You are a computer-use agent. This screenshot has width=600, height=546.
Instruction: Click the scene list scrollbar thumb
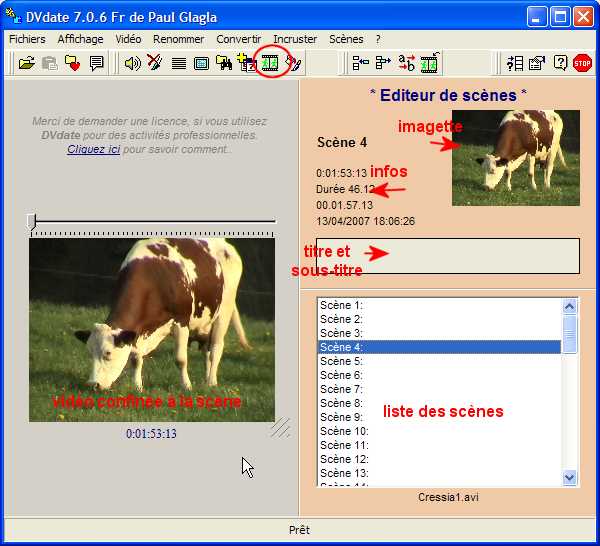pyautogui.click(x=570, y=334)
